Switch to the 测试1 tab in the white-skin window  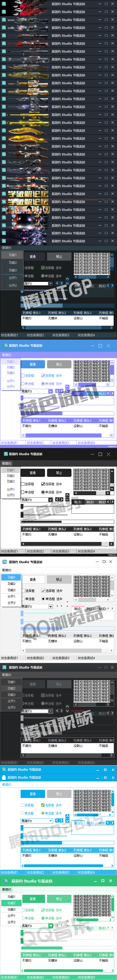click(x=78, y=609)
